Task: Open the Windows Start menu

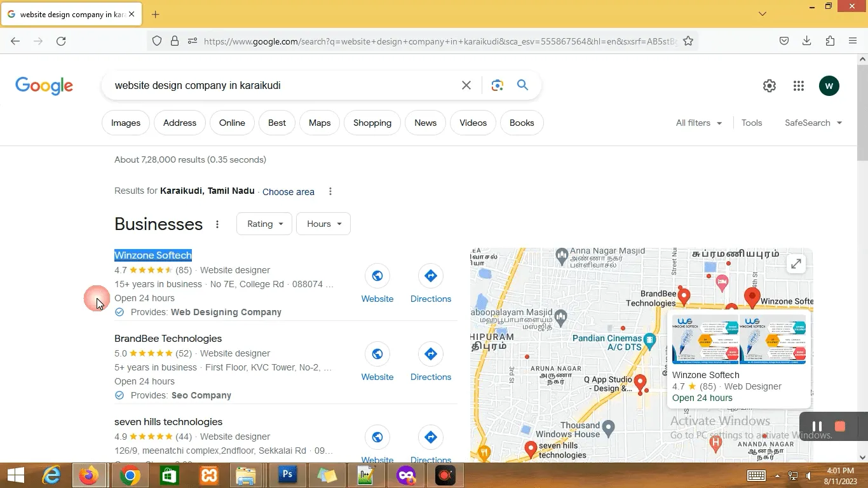Action: [15, 475]
